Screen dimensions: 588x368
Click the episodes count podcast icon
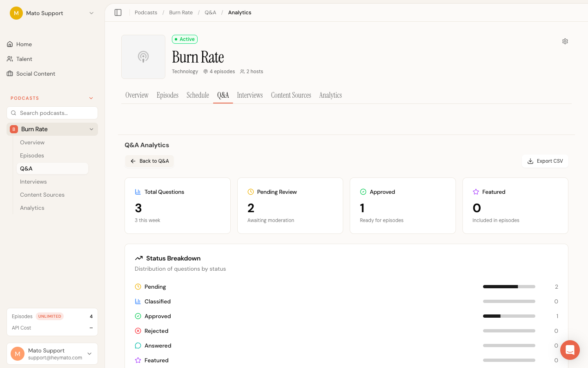(205, 72)
